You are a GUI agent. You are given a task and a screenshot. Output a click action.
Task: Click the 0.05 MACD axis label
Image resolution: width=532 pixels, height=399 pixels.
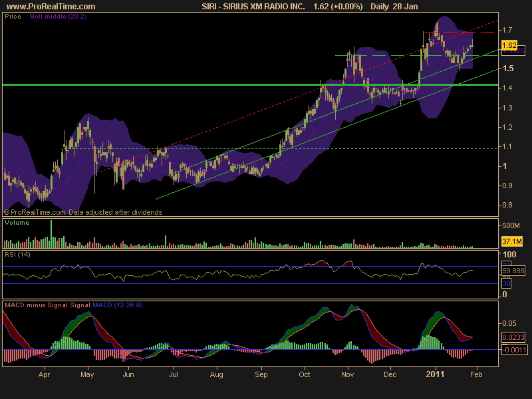coord(509,323)
